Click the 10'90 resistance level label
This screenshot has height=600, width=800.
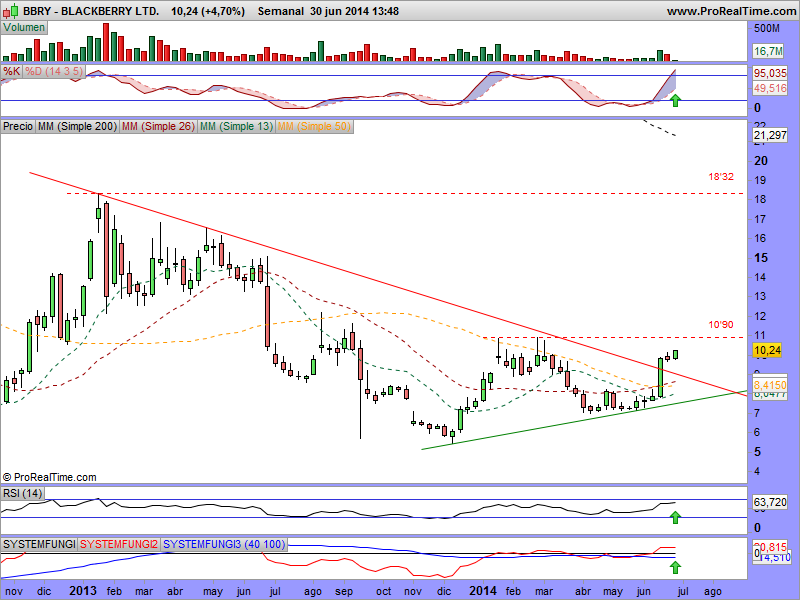click(x=721, y=324)
